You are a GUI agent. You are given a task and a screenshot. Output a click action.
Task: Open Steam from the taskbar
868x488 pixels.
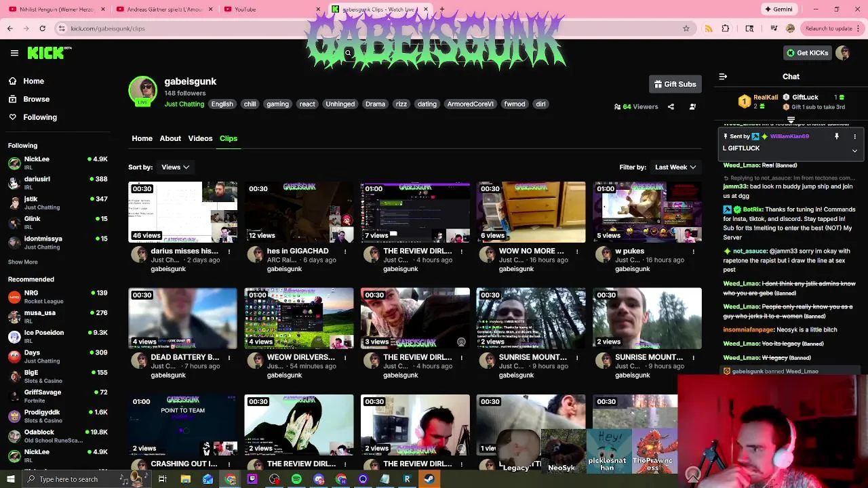click(429, 479)
